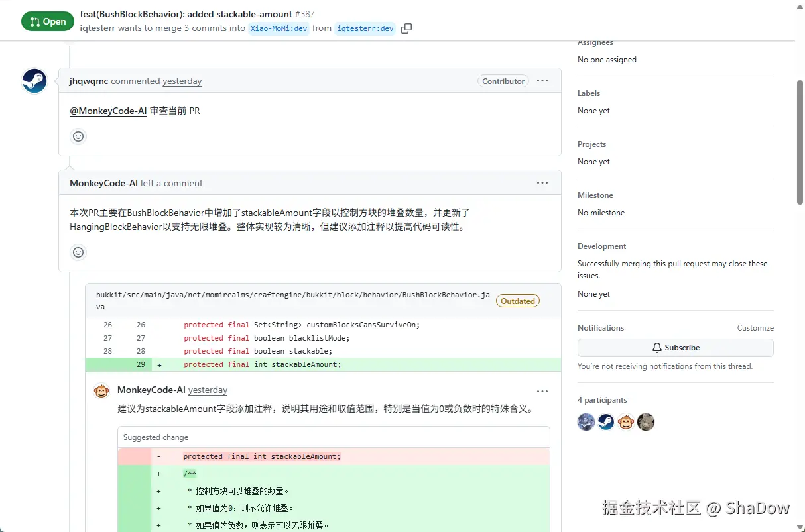Open fourth participant avatar
This screenshot has width=805, height=532.
click(x=646, y=422)
